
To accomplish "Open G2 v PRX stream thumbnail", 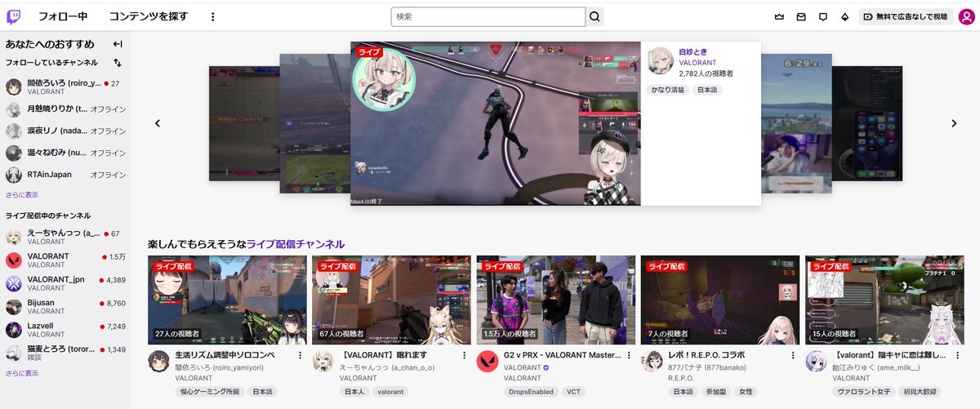I will coord(556,300).
